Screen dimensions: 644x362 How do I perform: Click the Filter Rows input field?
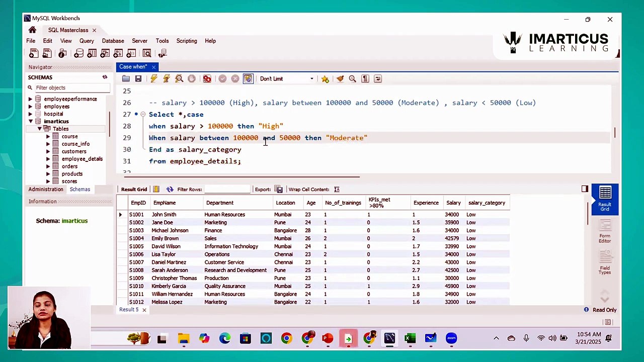point(227,190)
